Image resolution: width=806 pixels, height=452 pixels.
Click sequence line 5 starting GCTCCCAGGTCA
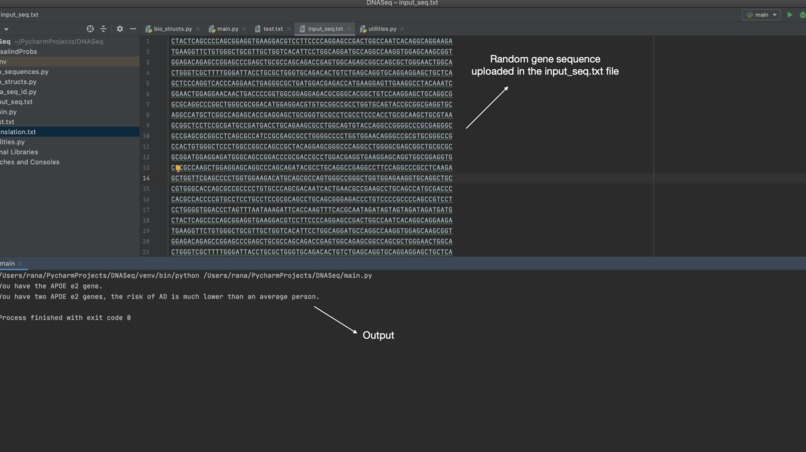312,83
